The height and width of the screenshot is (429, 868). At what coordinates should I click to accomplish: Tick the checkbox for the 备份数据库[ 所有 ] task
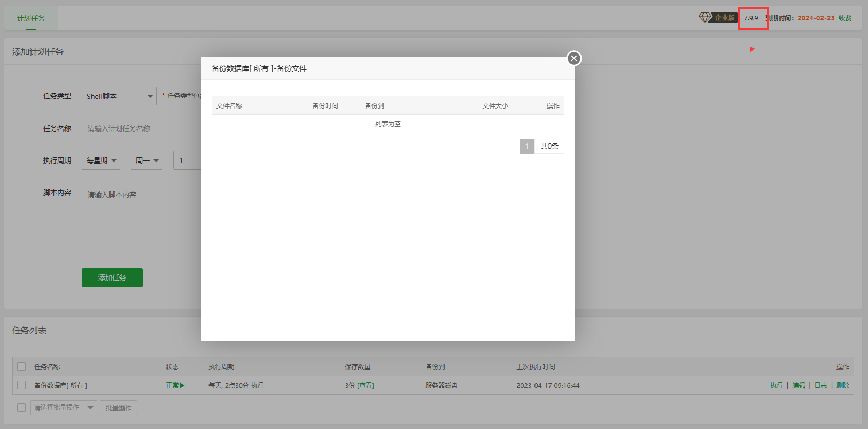tap(21, 385)
